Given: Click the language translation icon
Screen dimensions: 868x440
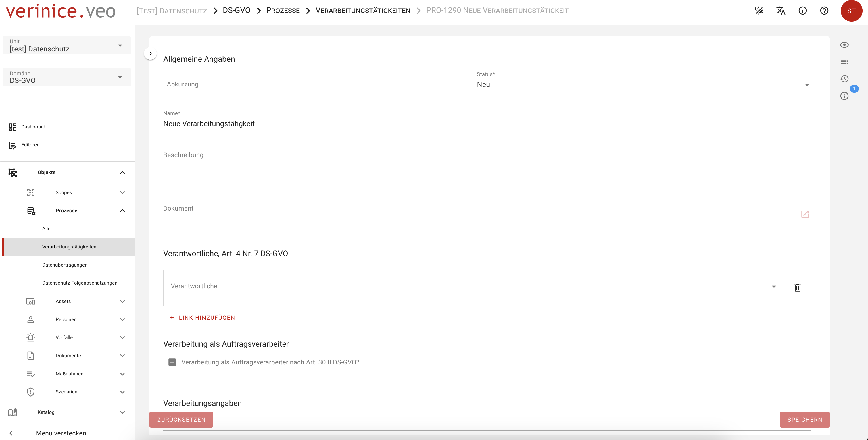Looking at the screenshot, I should (x=781, y=11).
